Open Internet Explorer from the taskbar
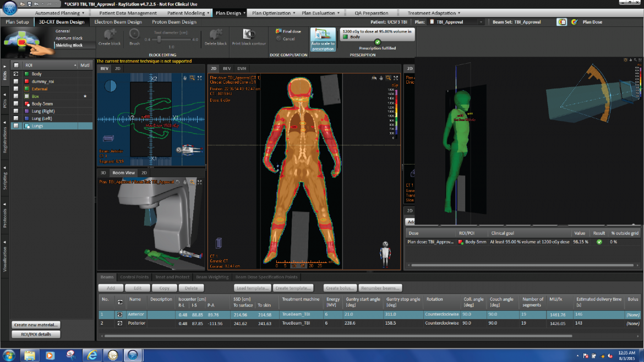This screenshot has height=362, width=644. tap(92, 355)
